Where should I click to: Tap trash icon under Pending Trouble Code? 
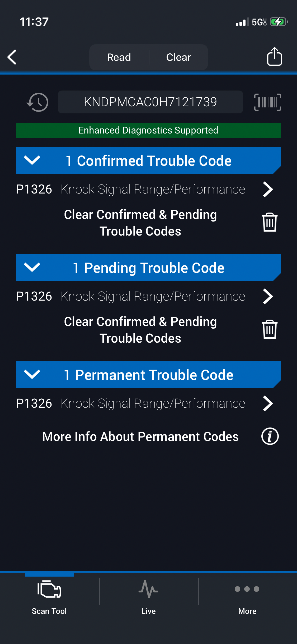(270, 329)
